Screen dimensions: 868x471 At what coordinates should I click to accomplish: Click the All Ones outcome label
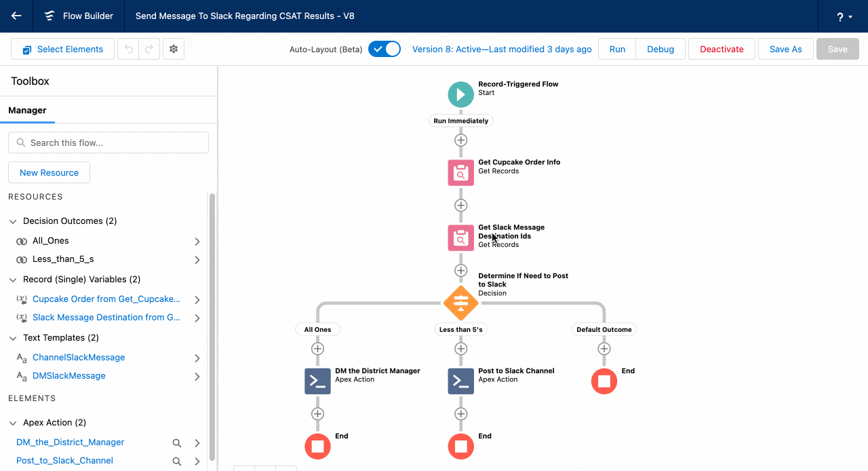tap(317, 329)
